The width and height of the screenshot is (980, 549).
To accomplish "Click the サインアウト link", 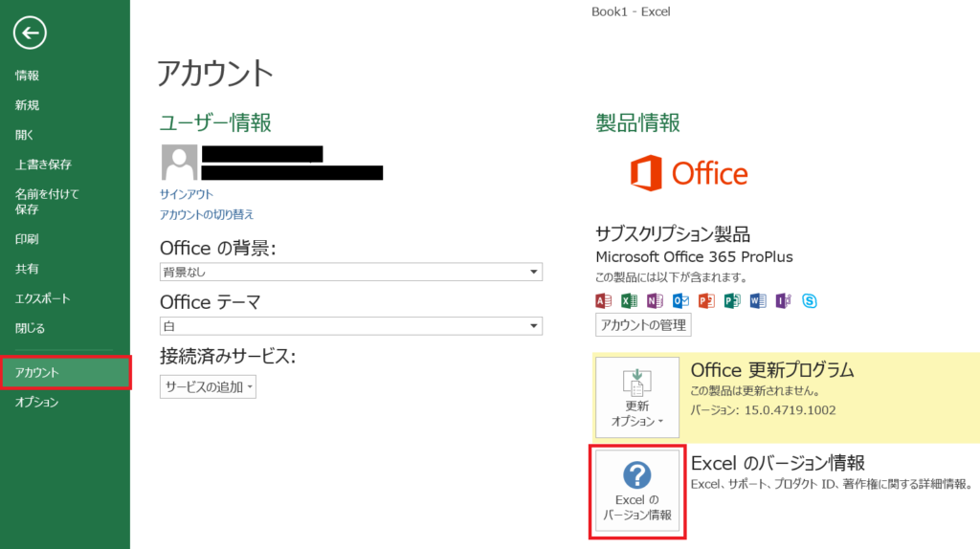I will click(187, 194).
